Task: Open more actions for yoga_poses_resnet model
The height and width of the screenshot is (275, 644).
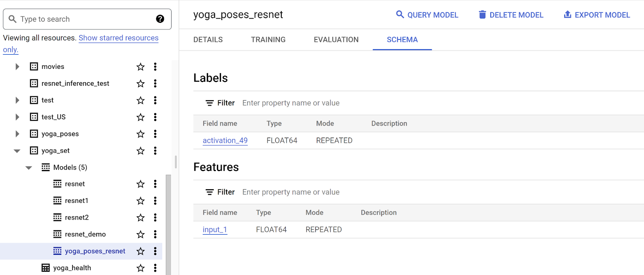Action: (155, 251)
